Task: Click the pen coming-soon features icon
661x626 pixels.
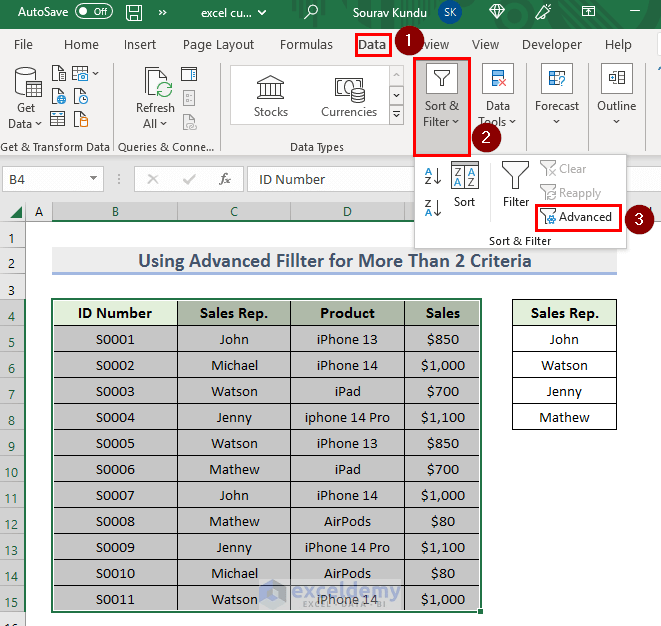Action: point(543,12)
